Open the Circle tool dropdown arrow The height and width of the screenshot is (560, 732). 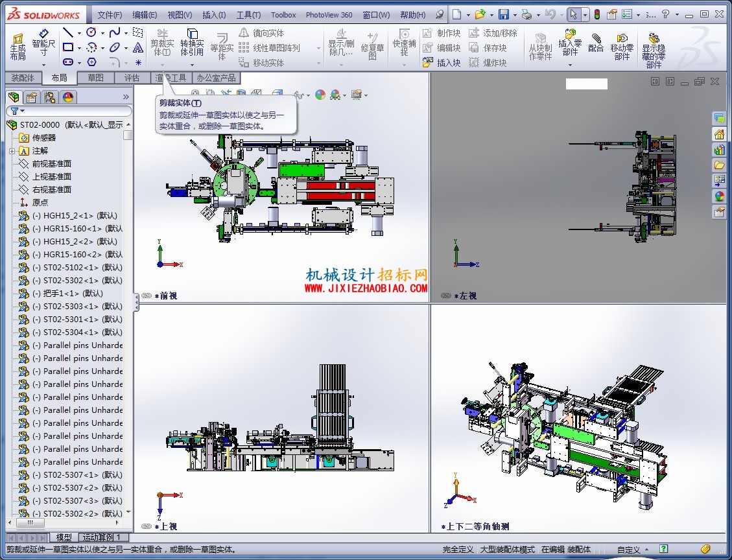102,33
